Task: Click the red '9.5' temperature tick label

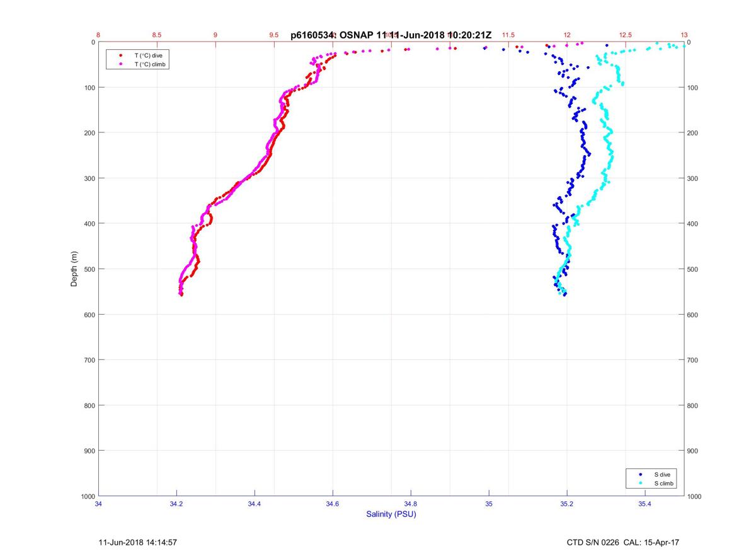Action: pyautogui.click(x=274, y=35)
